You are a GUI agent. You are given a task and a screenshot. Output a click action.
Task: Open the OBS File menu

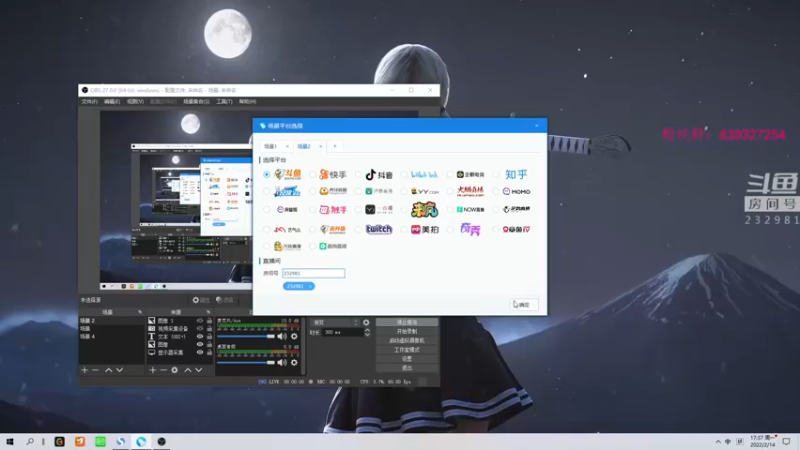pyautogui.click(x=89, y=102)
